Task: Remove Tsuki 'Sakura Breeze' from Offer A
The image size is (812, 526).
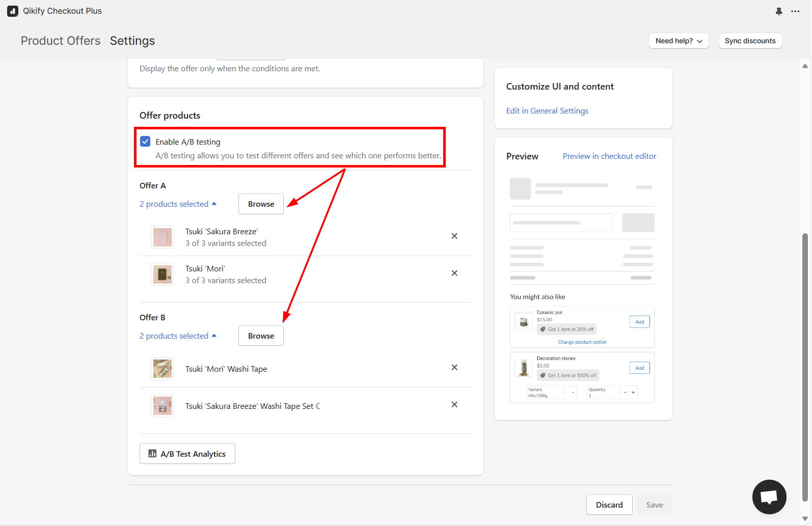Action: click(x=454, y=236)
